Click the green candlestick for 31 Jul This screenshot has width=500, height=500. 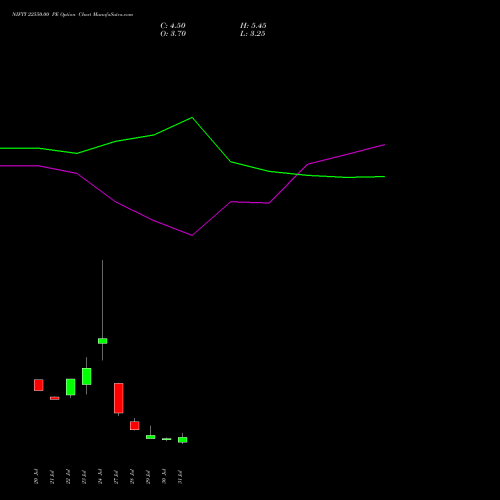click(183, 440)
